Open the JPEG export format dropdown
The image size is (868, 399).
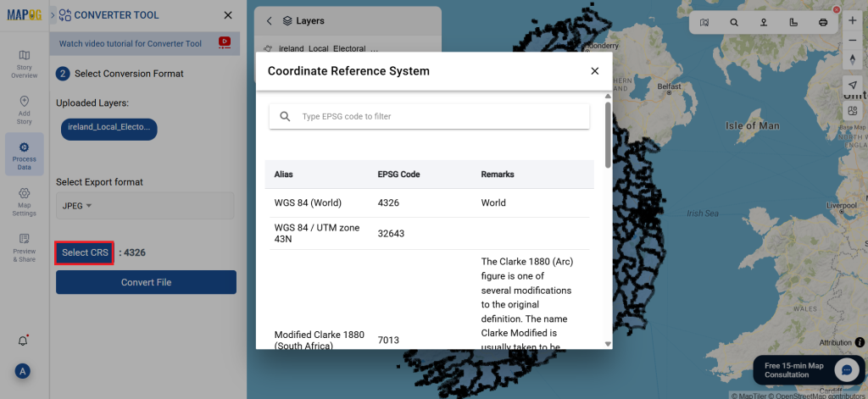(x=145, y=206)
